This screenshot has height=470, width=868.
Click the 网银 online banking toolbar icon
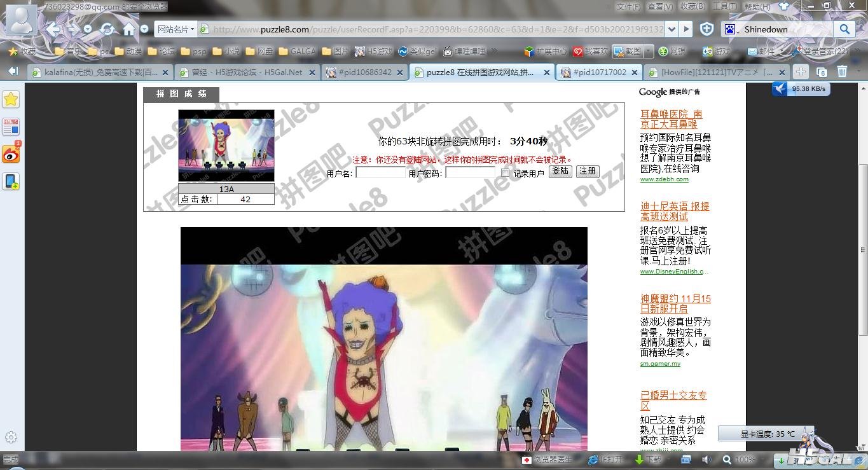tap(673, 51)
